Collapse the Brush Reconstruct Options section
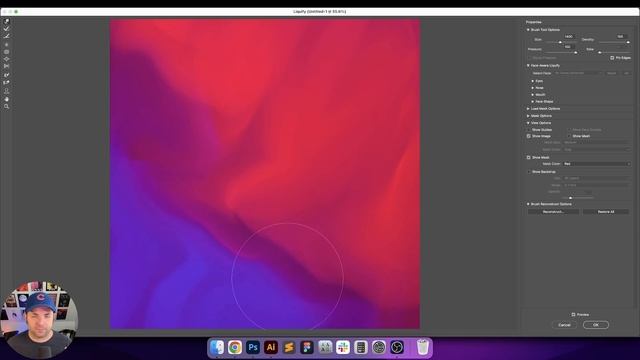The image size is (640, 360). pos(528,204)
